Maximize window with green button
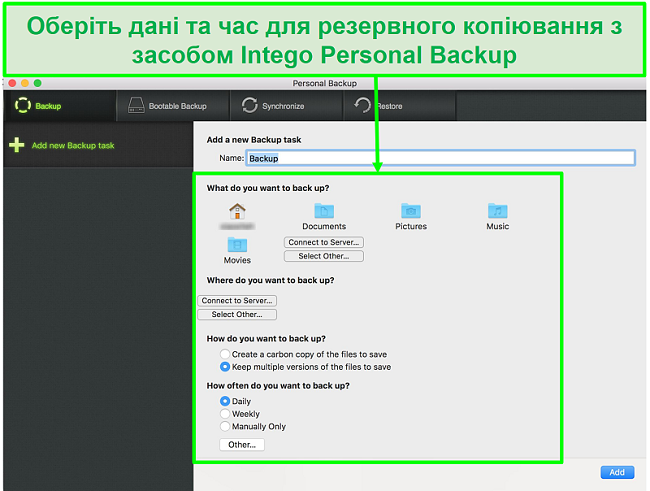650x491 pixels. 37,83
